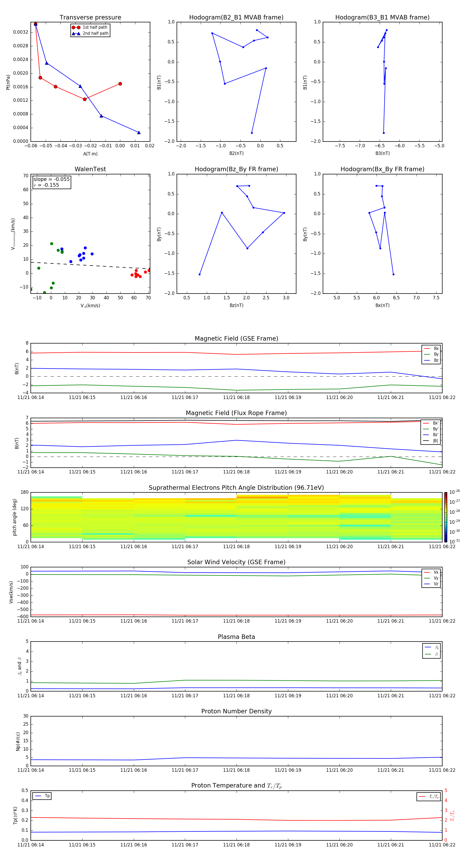The height and width of the screenshot is (868, 473).
Task: Select the β entry in Plasma Beta legend
Action: pyautogui.click(x=431, y=654)
